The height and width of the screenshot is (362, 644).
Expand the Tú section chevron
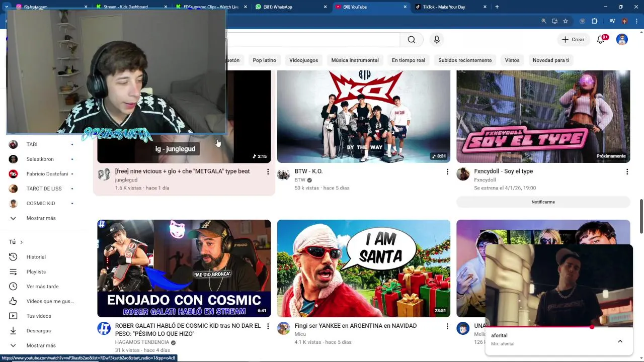[x=21, y=242]
